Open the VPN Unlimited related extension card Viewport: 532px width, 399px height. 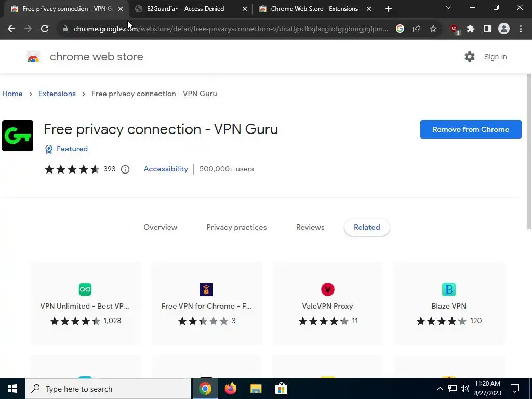tap(85, 303)
